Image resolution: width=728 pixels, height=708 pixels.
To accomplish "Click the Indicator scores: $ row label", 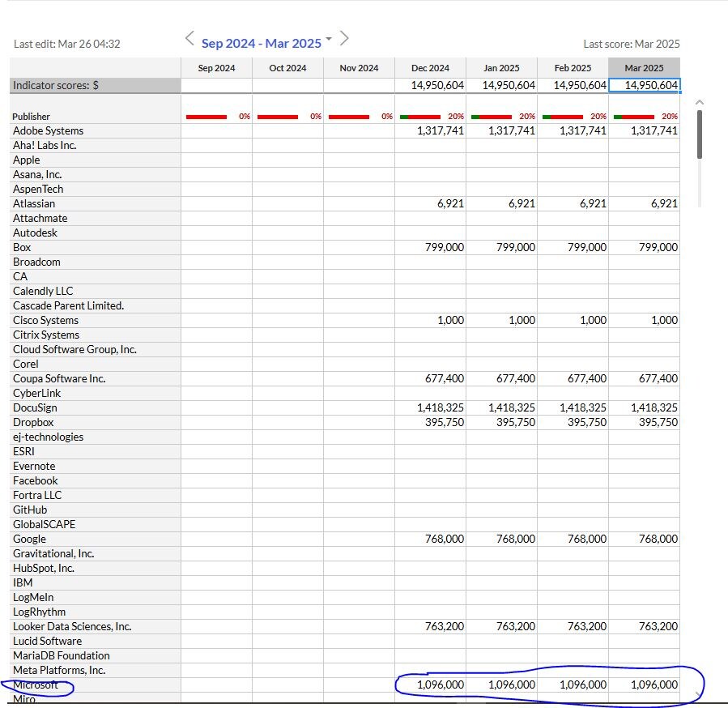I will [x=96, y=86].
